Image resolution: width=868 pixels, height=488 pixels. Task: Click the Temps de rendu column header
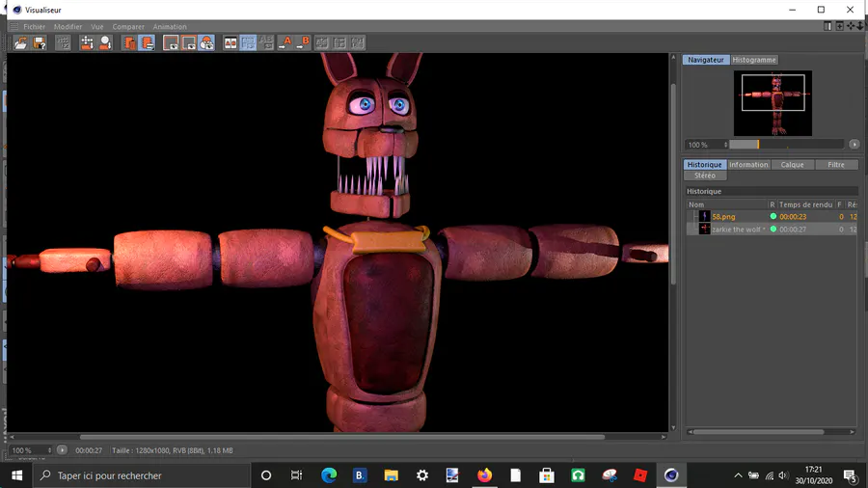(806, 204)
